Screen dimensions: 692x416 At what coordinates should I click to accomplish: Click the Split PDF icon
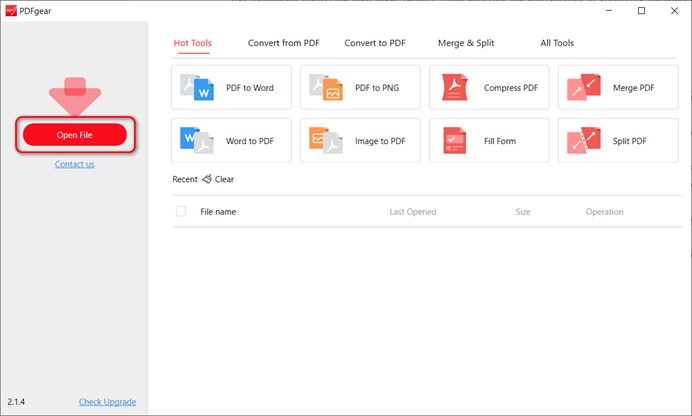(x=583, y=140)
